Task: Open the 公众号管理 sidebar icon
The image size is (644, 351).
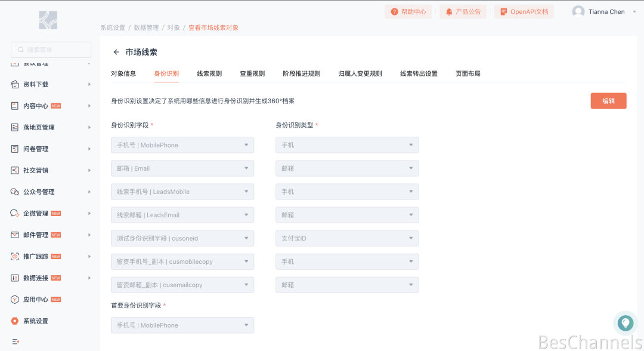Action: (x=15, y=192)
